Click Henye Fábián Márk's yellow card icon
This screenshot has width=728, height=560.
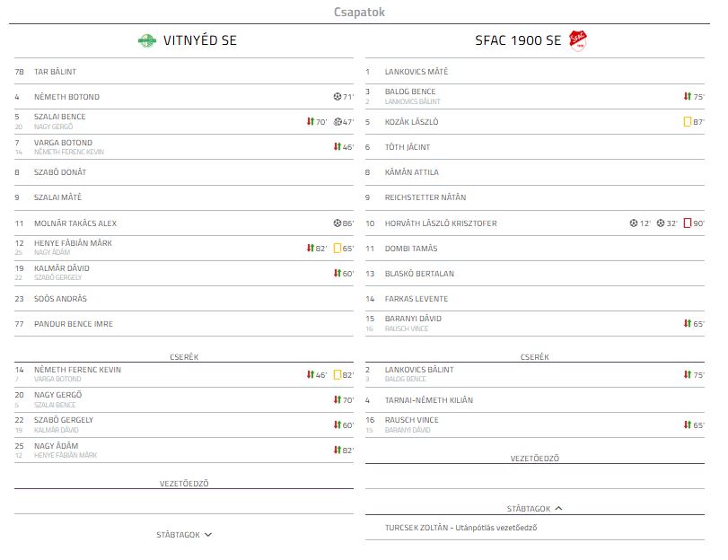click(338, 248)
